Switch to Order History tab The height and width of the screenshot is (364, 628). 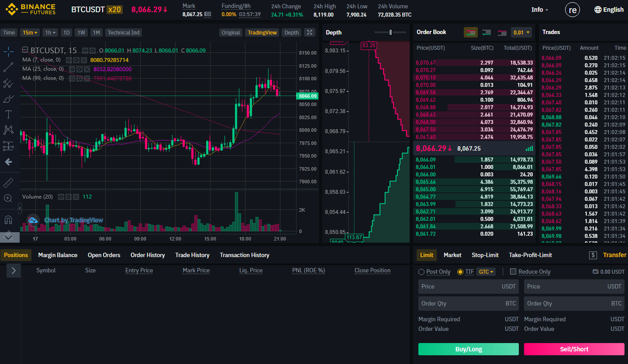click(148, 255)
